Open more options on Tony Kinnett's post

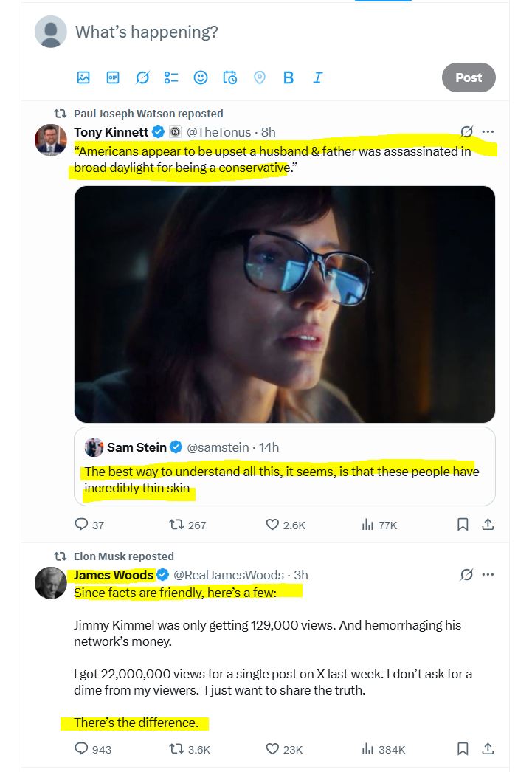[488, 132]
